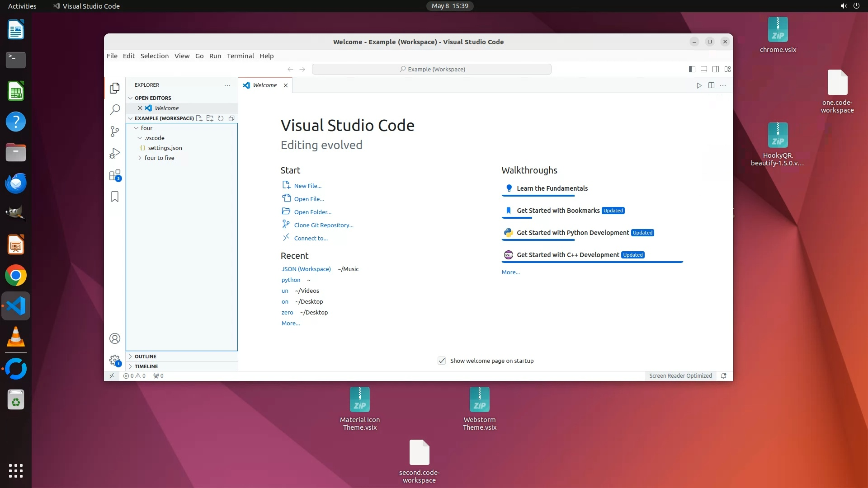Toggle the primary side bar layout button
The image size is (868, 488).
[692, 69]
